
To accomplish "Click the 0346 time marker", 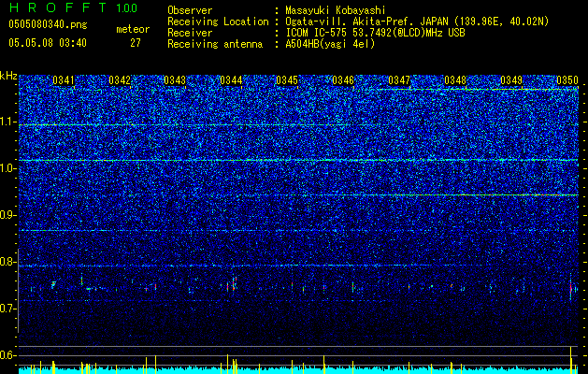I will pyautogui.click(x=343, y=80).
